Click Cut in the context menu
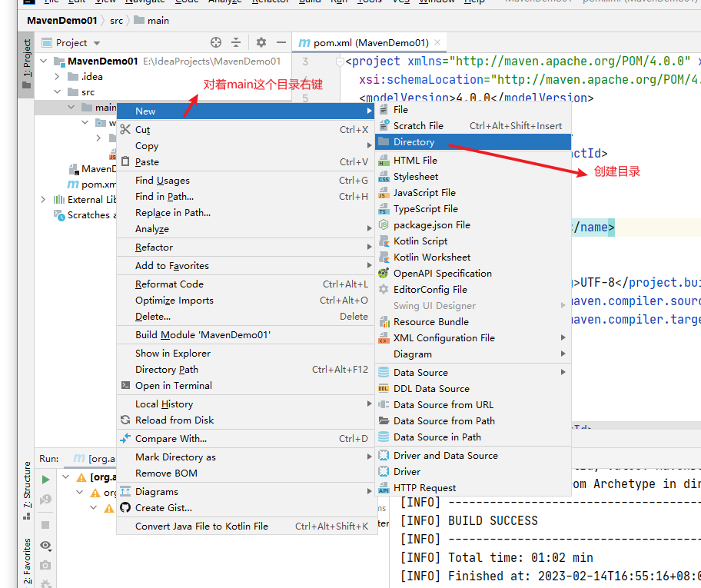Viewport: 701px width, 588px height. [245, 129]
